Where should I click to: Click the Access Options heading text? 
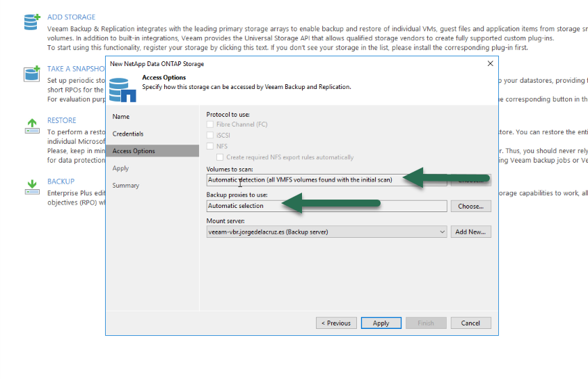(164, 78)
